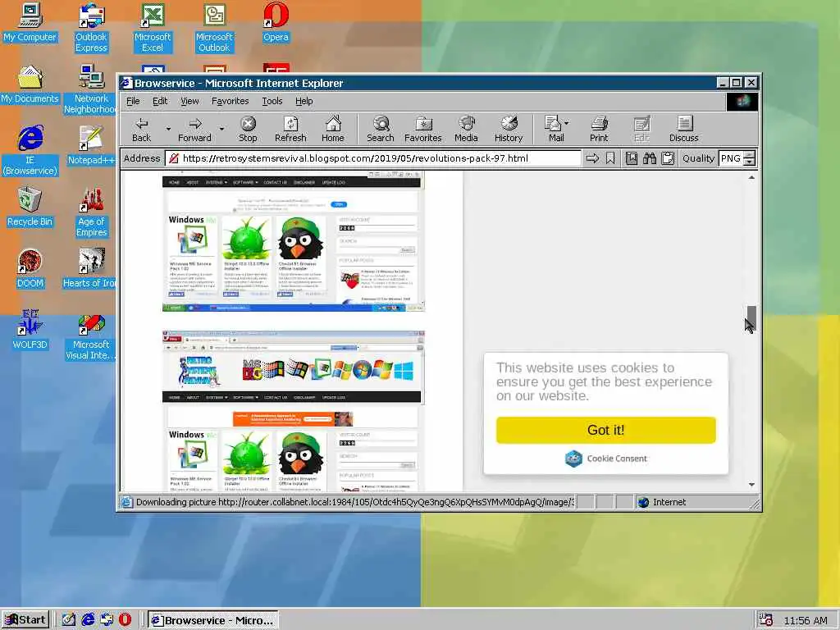Open the Mail button dropdown arrow

(567, 123)
